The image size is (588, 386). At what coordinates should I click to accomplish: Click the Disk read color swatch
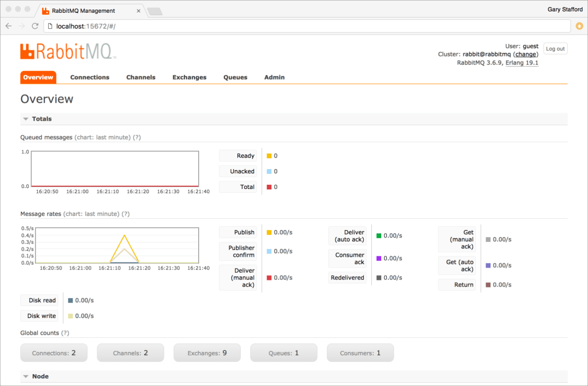point(71,301)
